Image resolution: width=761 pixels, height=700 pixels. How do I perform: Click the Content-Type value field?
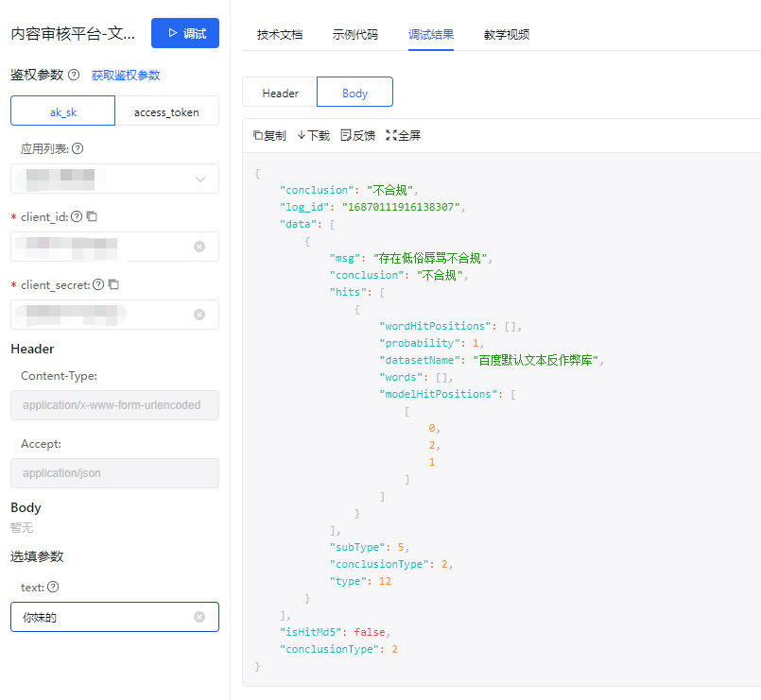coord(114,405)
